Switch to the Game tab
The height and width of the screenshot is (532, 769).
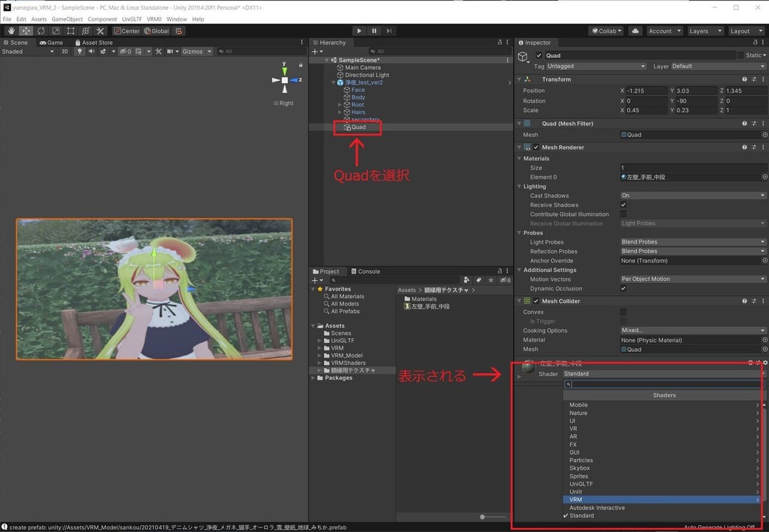click(x=51, y=42)
